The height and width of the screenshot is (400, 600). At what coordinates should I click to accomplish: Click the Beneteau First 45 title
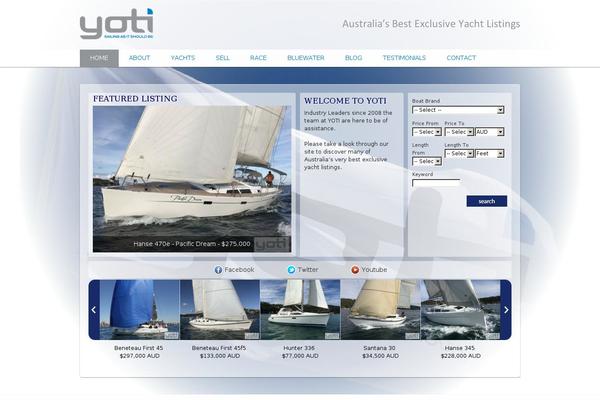click(x=139, y=348)
